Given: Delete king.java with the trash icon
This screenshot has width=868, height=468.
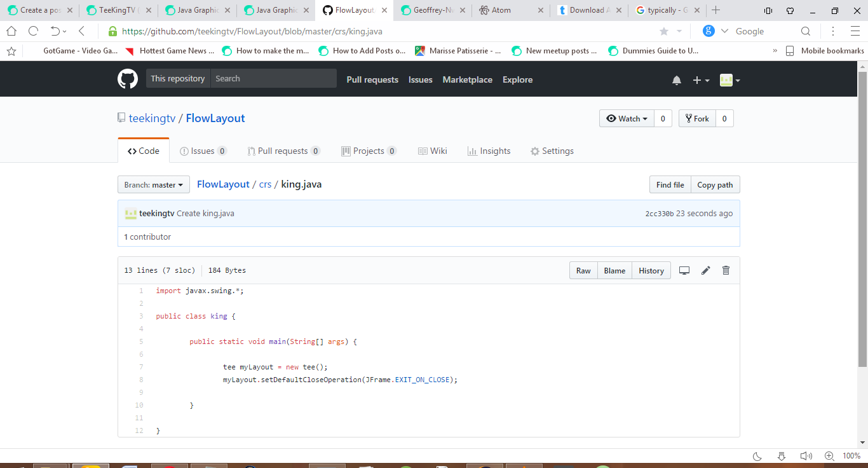Looking at the screenshot, I should click(x=726, y=270).
